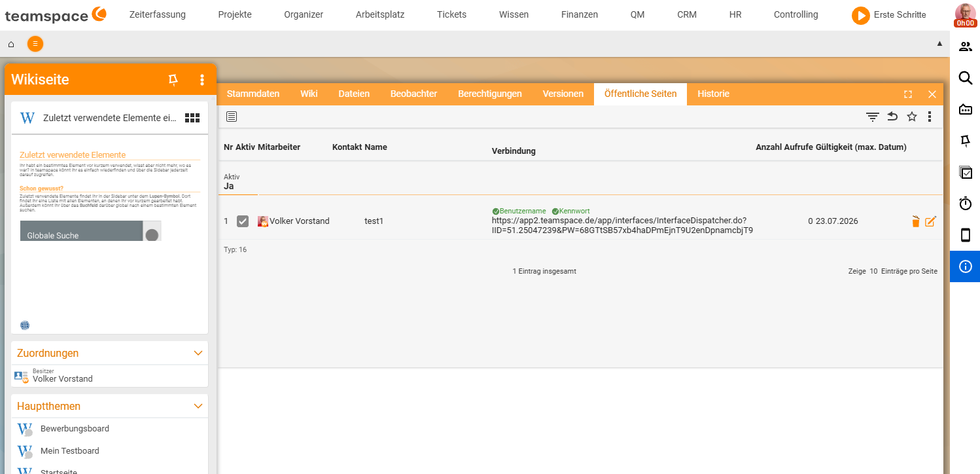Open Wikiseite panel three-dot menu
980x474 pixels.
(202, 80)
